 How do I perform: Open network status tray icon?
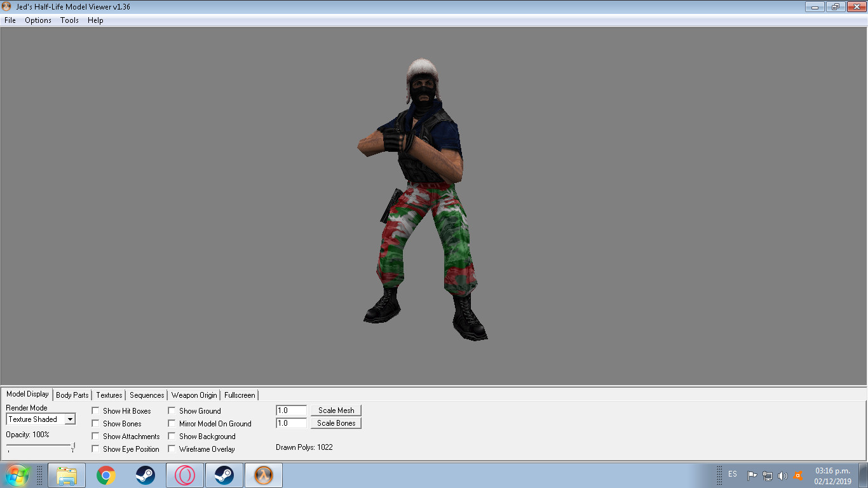tap(768, 475)
